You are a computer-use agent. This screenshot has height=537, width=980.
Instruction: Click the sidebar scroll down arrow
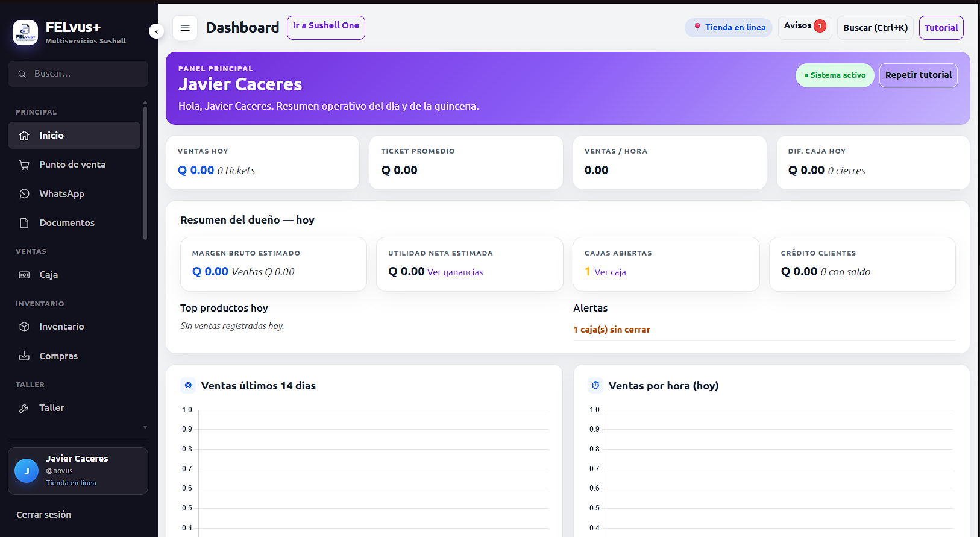pos(145,427)
